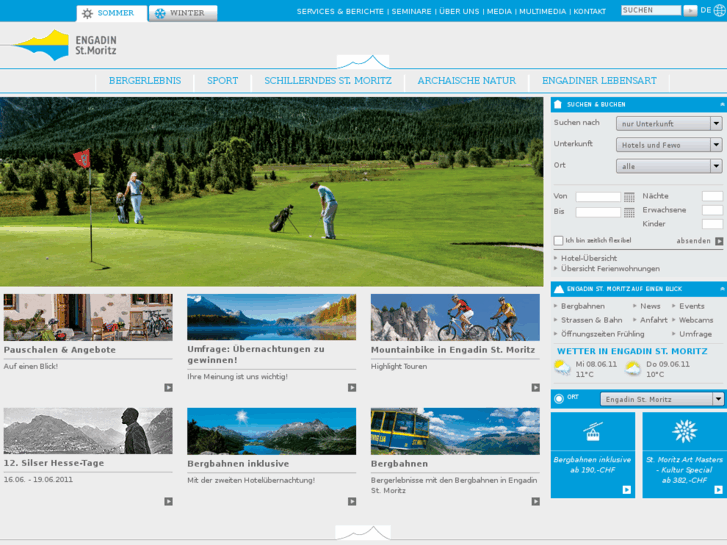This screenshot has width=727, height=545.
Task: Click the search submit arrow button
Action: pos(690,10)
